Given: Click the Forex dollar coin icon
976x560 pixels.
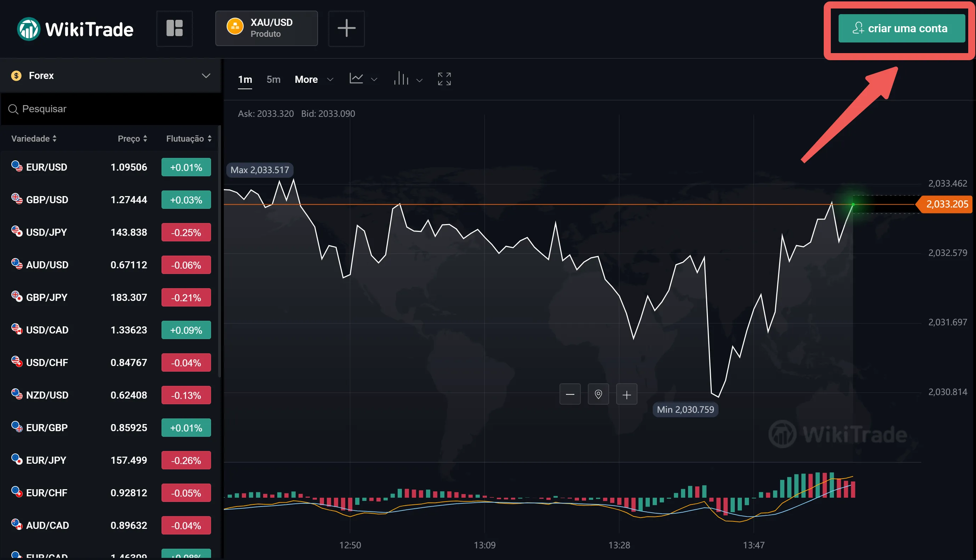Looking at the screenshot, I should pyautogui.click(x=16, y=76).
